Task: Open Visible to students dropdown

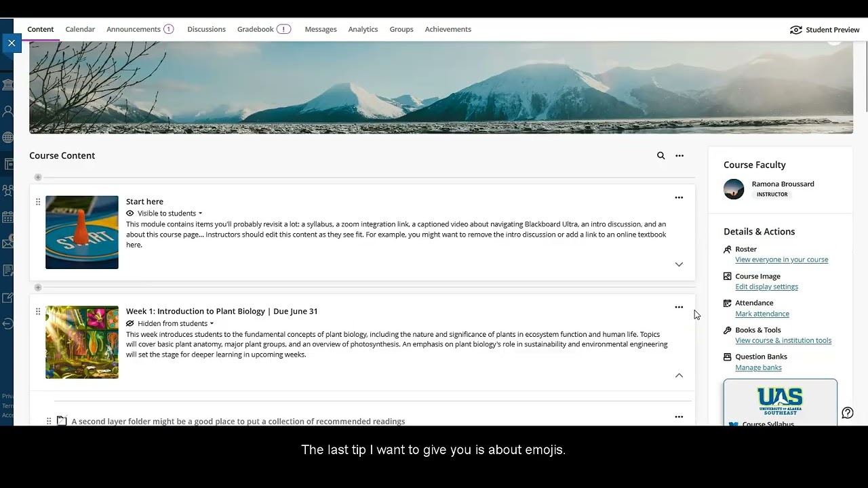Action: 170,213
